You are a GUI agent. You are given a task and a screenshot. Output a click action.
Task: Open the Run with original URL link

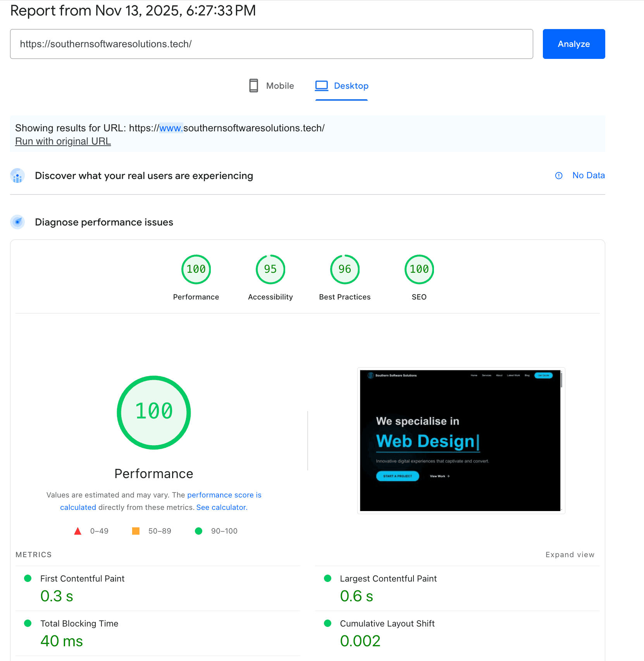63,141
